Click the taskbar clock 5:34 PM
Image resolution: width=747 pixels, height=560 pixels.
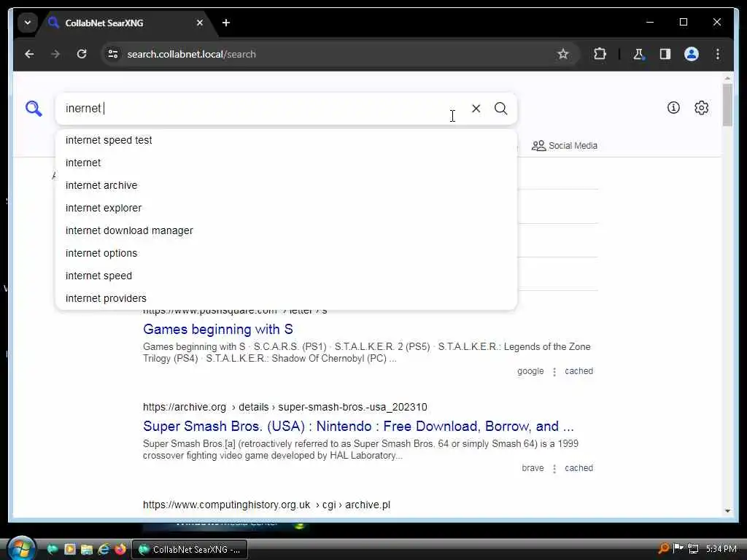pos(721,549)
